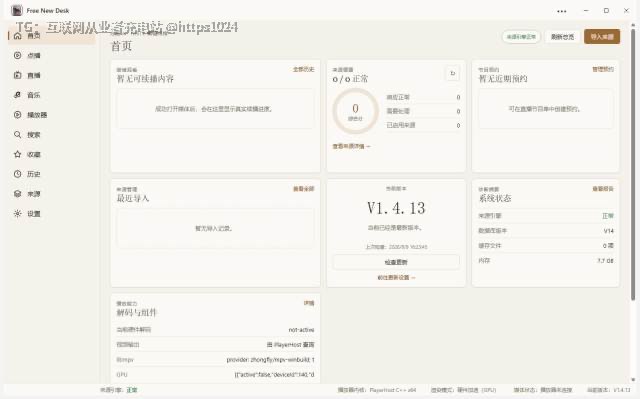The image size is (640, 399).
Task: Open the 查看全部 link in 最近导入 card
Action: [303, 189]
